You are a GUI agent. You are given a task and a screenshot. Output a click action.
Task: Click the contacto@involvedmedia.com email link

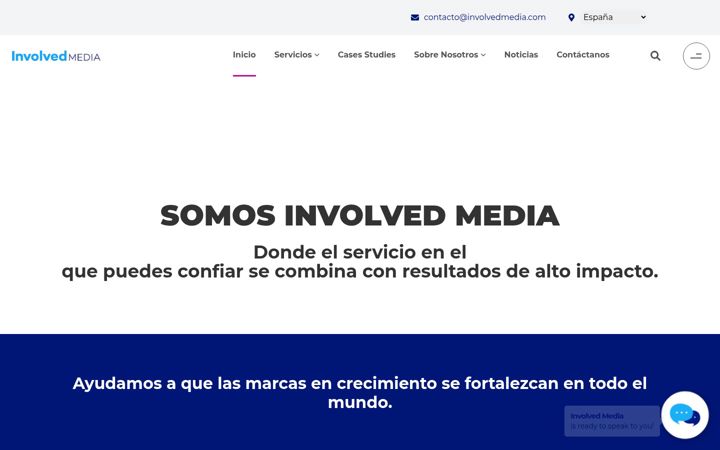point(484,17)
